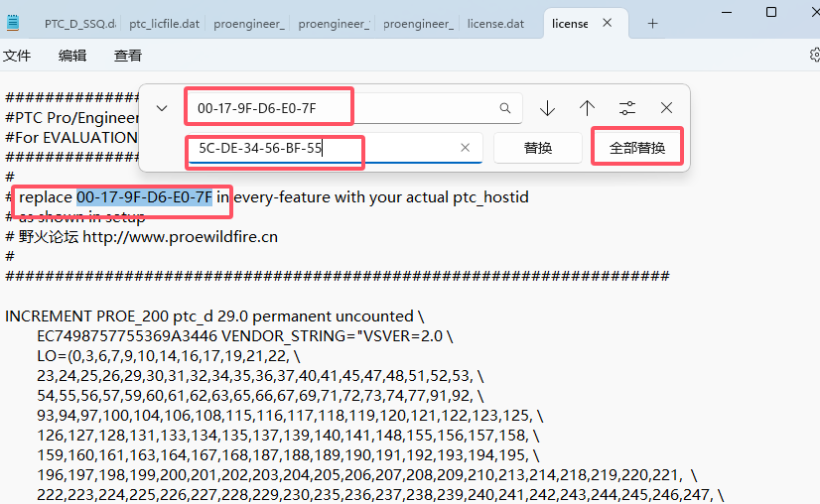Clear the replace field with X icon
The image size is (820, 504).
[x=465, y=148]
